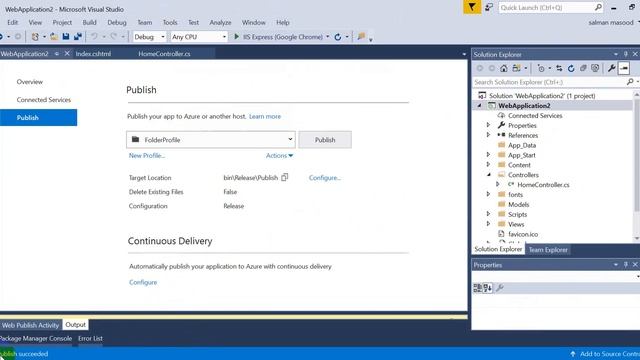640x360 pixels.
Task: Click Configure link next to target location
Action: (x=324, y=178)
